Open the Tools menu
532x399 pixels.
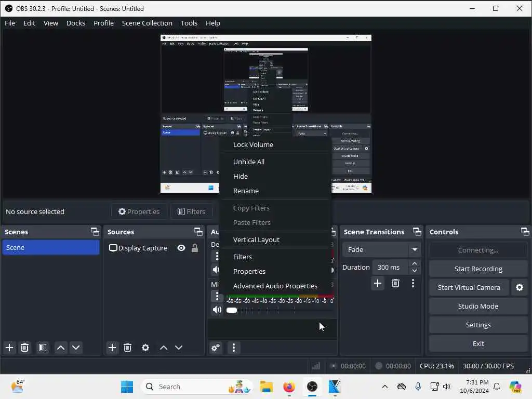(189, 23)
